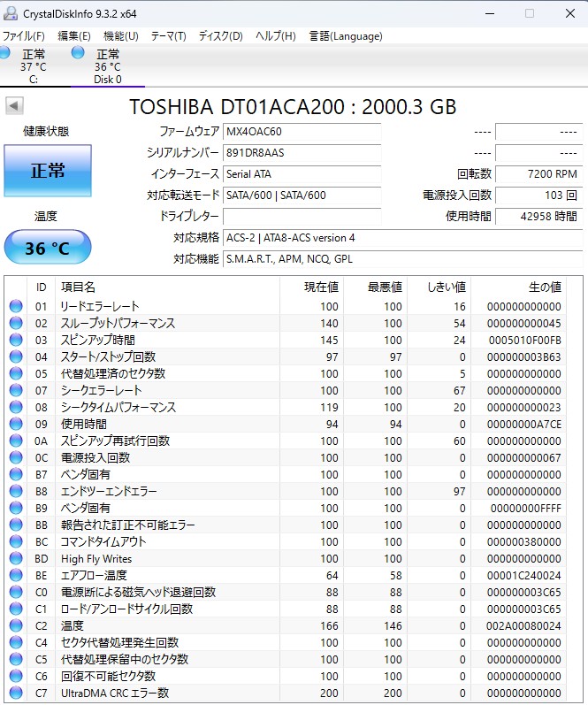Click status circle for 07 シークエラーレート
Image resolution: width=588 pixels, height=705 pixels.
[16, 390]
